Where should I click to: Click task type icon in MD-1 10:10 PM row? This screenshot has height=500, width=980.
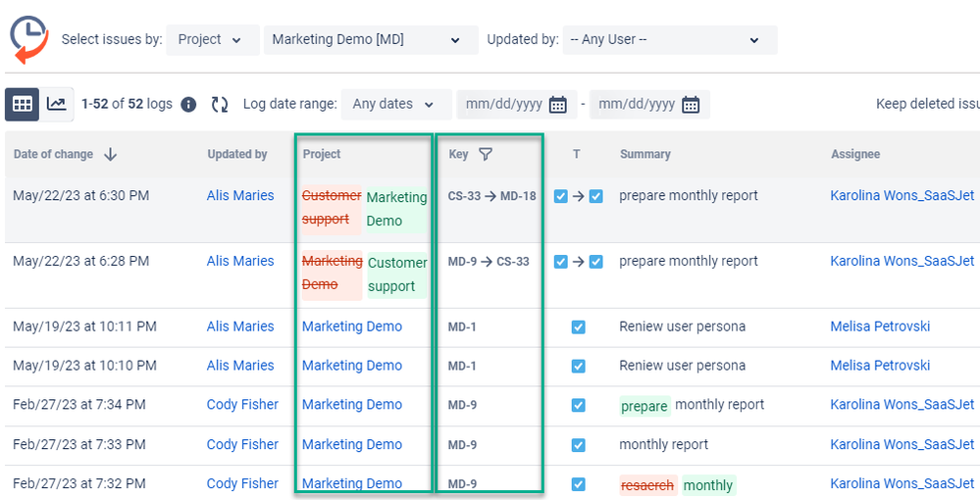click(x=578, y=366)
